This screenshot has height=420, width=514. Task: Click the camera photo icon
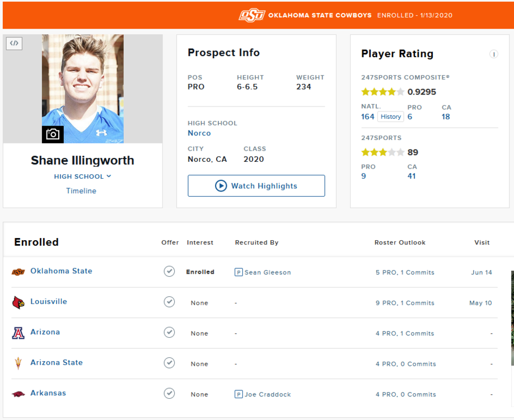click(x=53, y=134)
